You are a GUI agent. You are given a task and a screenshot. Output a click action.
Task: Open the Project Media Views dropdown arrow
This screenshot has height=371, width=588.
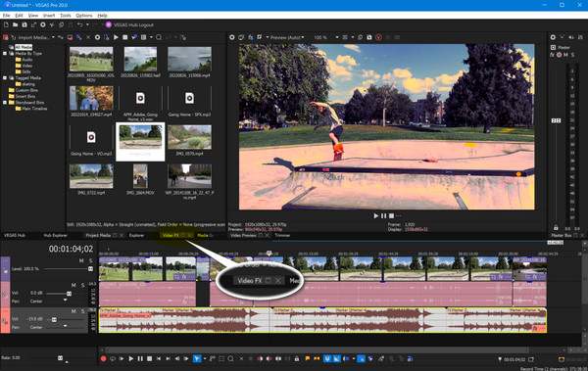pos(151,37)
